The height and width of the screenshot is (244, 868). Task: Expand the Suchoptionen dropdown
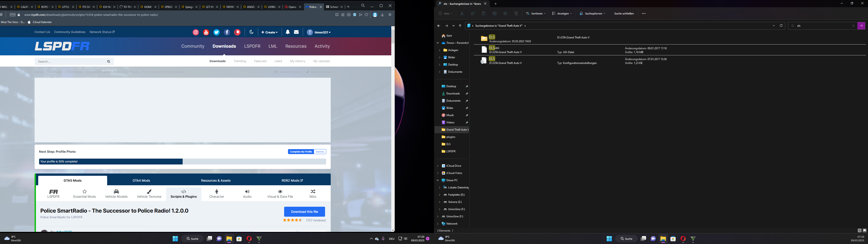coord(592,14)
